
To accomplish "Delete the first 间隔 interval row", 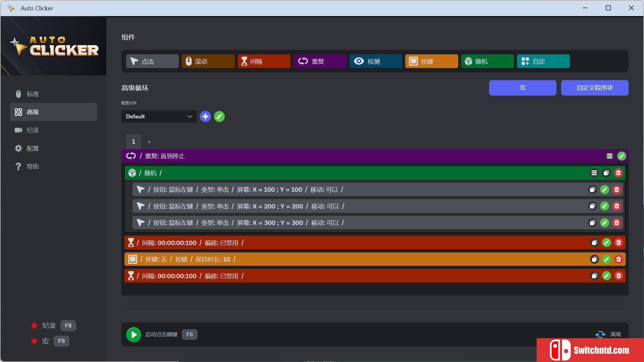I will click(x=619, y=243).
